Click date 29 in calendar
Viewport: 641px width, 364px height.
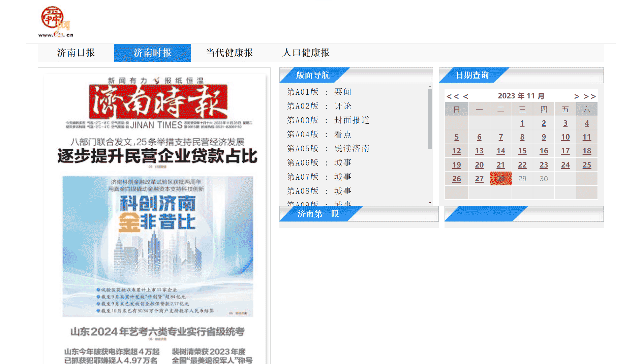point(522,179)
